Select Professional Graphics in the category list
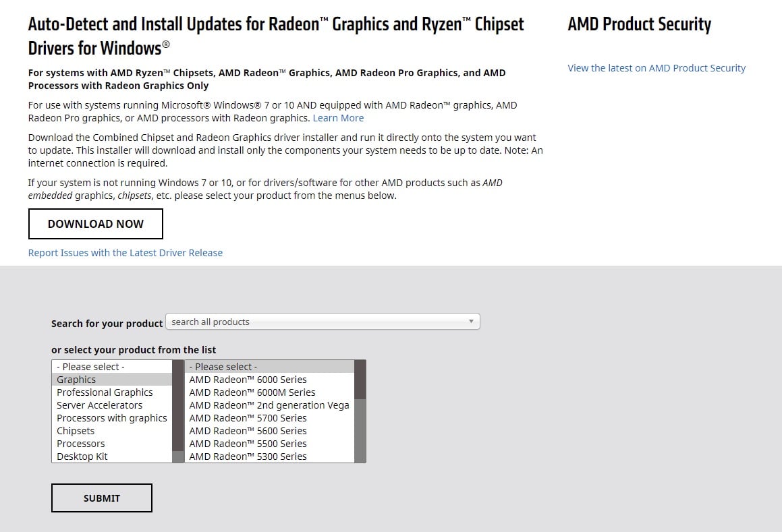This screenshot has width=782, height=532. point(112,392)
